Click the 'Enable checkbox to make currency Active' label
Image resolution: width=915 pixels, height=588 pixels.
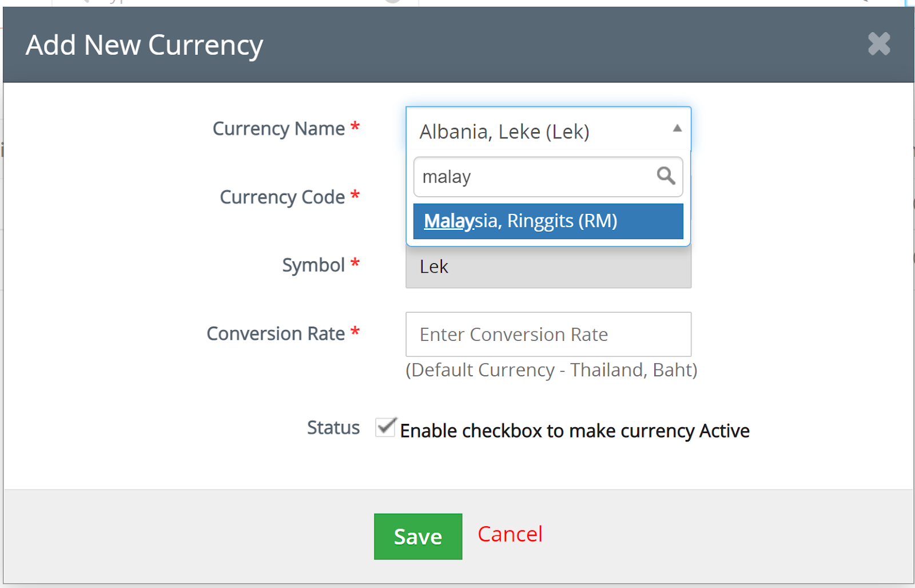point(574,431)
